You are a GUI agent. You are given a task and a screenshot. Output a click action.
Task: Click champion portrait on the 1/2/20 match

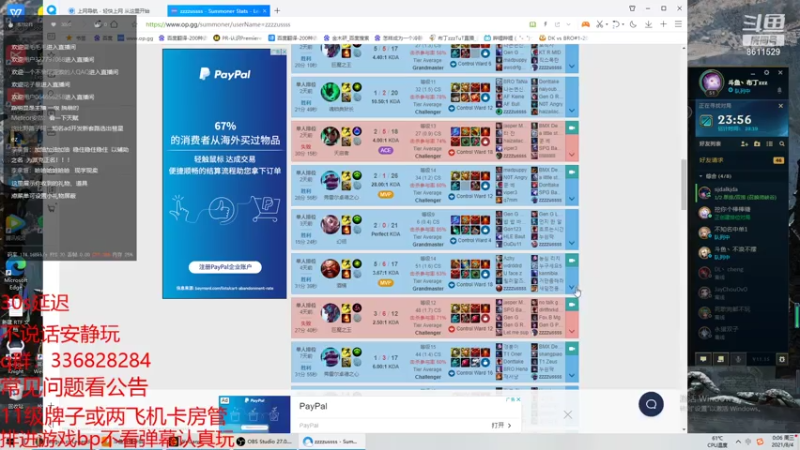(330, 92)
